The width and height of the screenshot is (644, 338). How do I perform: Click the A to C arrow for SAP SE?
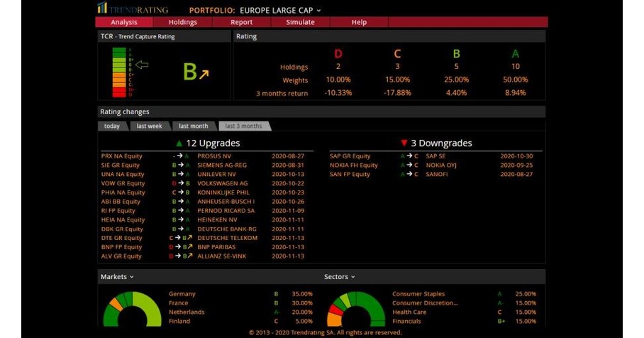tap(409, 156)
